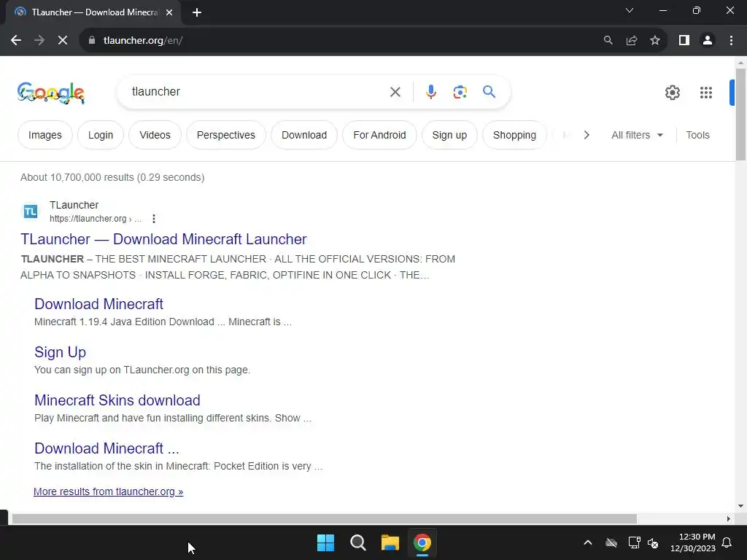The image size is (747, 560).
Task: Click the Chrome taskbar icon
Action: pyautogui.click(x=422, y=542)
